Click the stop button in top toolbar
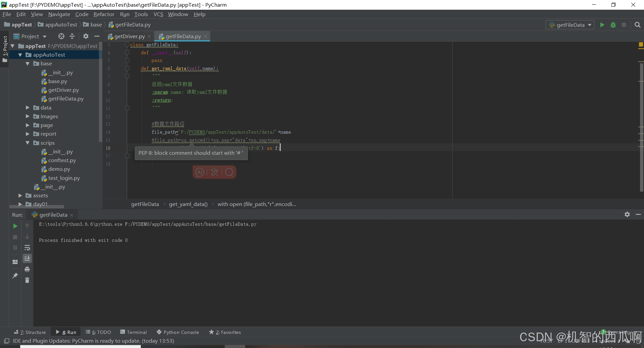The image size is (644, 348). point(624,25)
